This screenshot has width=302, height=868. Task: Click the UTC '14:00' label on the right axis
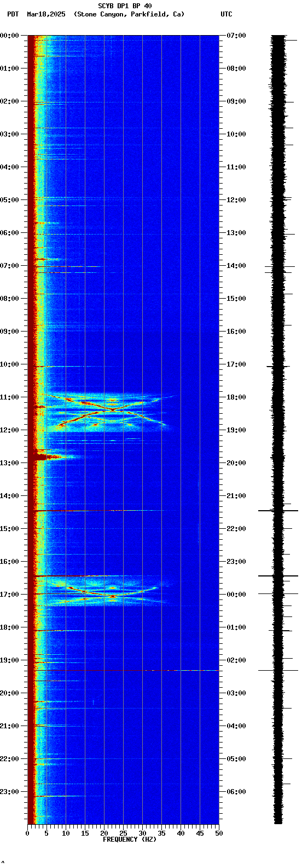236,266
